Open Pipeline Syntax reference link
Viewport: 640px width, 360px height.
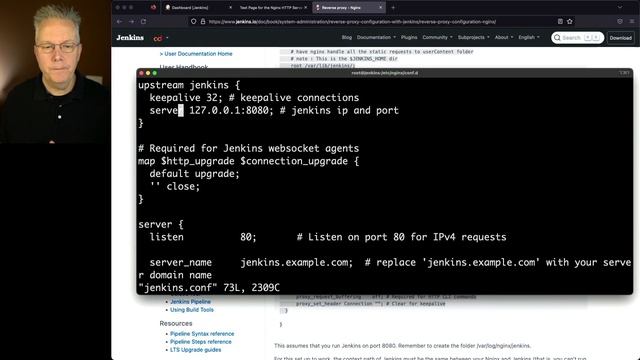[x=202, y=333]
